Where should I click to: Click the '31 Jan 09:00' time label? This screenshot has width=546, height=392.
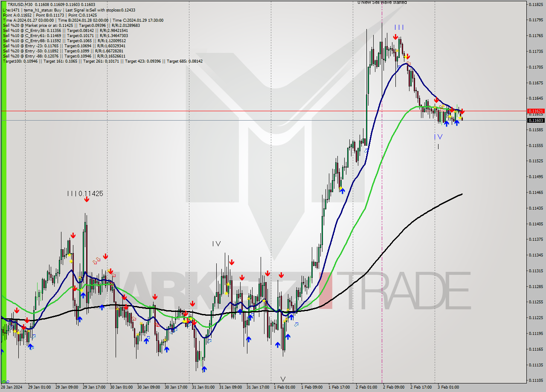tap(230, 387)
